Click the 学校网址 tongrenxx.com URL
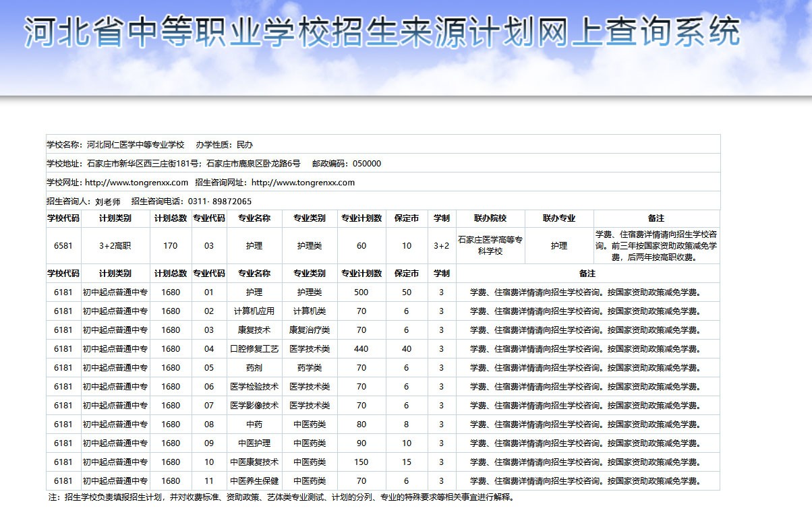This screenshot has height=531, width=812. [137, 183]
